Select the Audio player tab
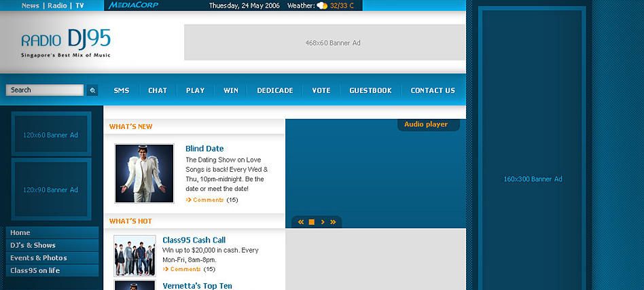The image size is (644, 290). 429,124
